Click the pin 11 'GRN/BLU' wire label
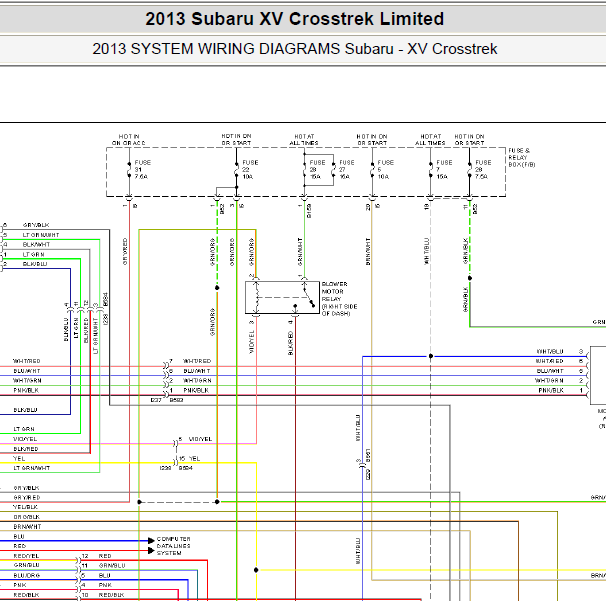 point(112,565)
